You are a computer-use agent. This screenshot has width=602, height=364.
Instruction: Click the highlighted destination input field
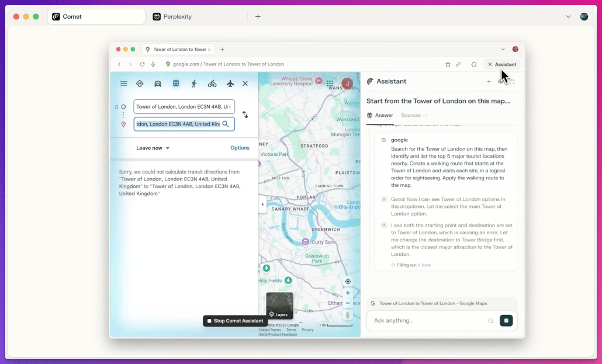184,124
